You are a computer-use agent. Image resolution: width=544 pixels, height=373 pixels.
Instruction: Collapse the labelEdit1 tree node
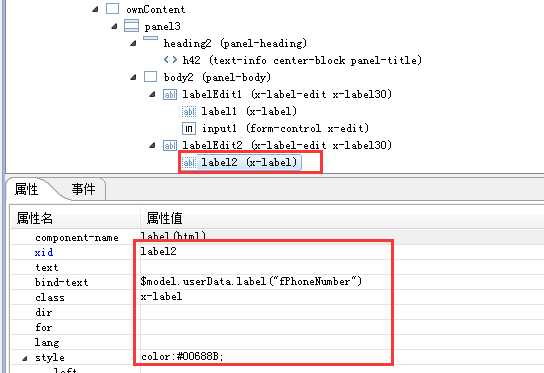point(152,95)
